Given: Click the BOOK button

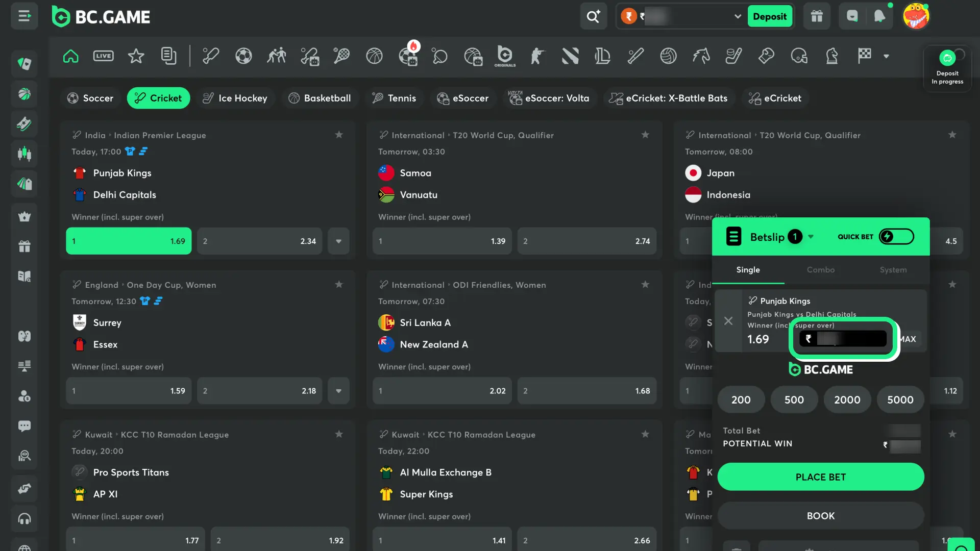Looking at the screenshot, I should click(x=821, y=516).
